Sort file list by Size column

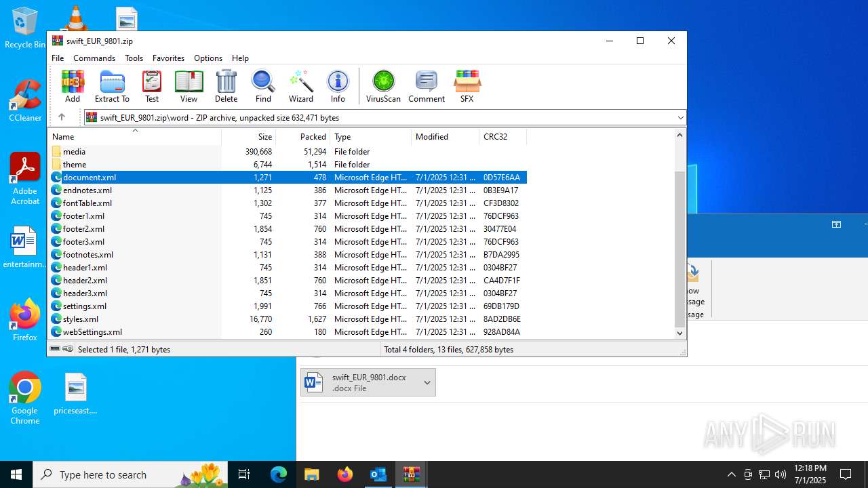[249, 137]
